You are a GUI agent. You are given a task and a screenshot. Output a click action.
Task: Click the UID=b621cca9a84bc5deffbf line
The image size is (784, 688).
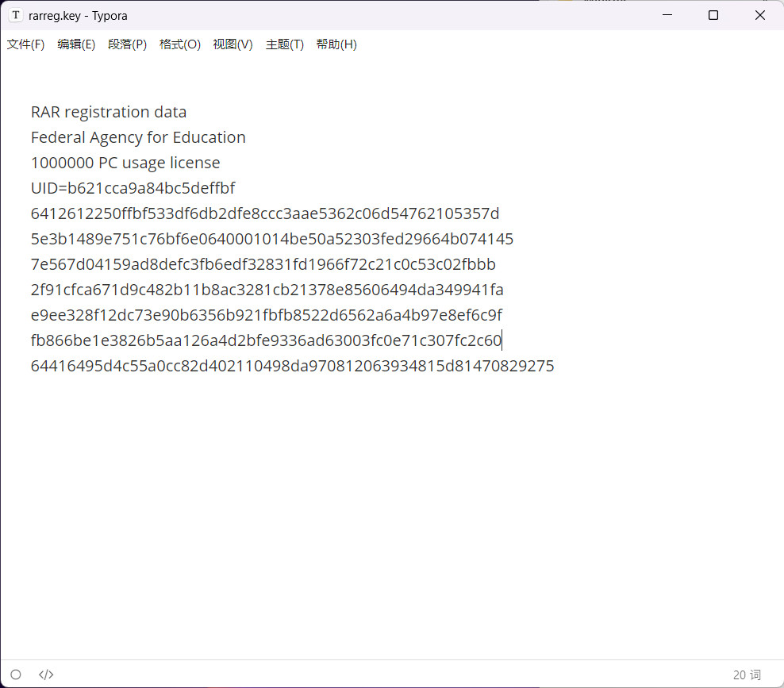(x=133, y=189)
